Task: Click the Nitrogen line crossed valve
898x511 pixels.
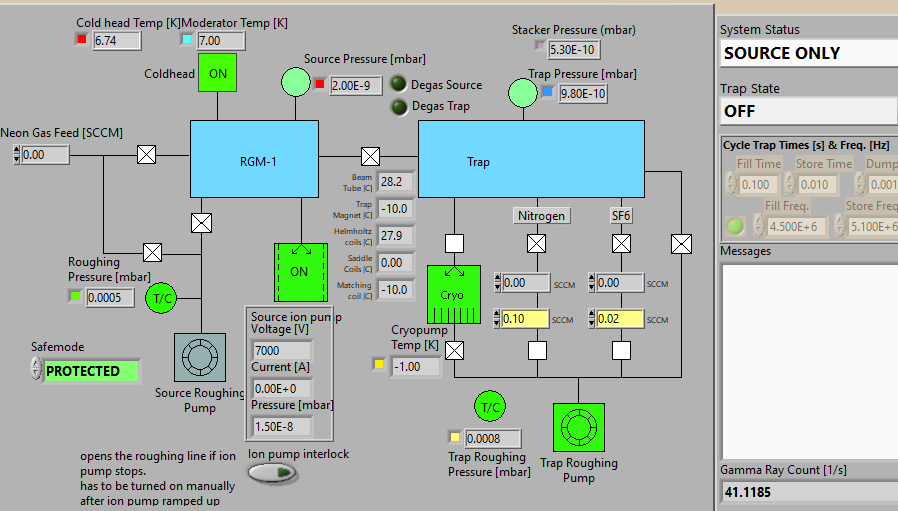Action: point(537,243)
